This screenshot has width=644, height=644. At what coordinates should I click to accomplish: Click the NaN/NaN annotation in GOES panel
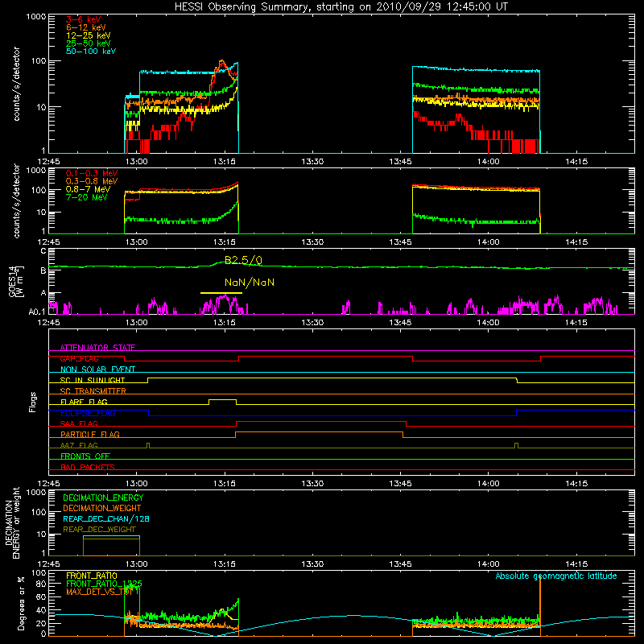pos(250,283)
